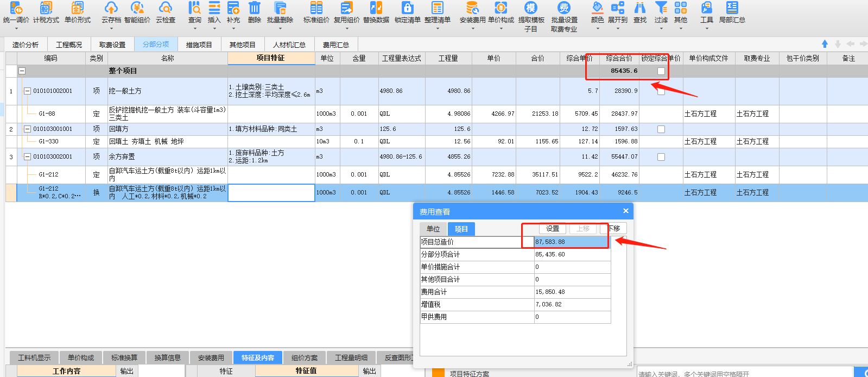Toggle lock checkbox in 余方弃置 row
This screenshot has height=377, width=868.
coord(661,157)
